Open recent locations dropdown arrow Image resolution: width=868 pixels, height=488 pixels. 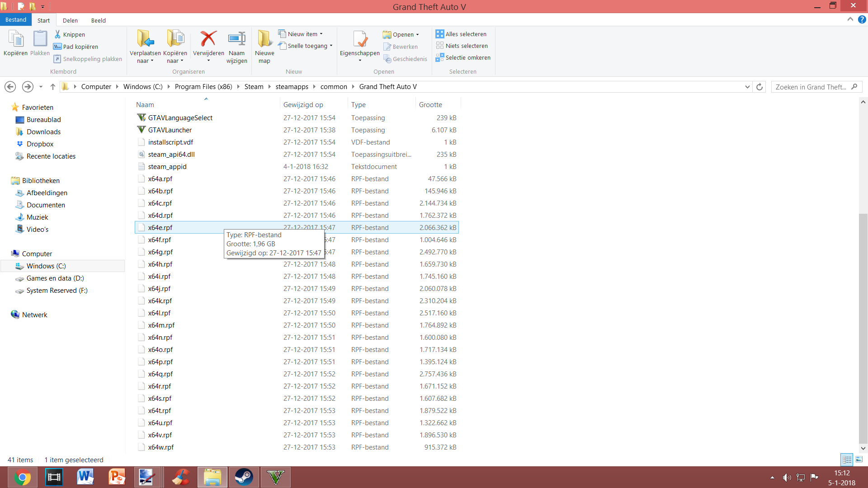(x=41, y=87)
